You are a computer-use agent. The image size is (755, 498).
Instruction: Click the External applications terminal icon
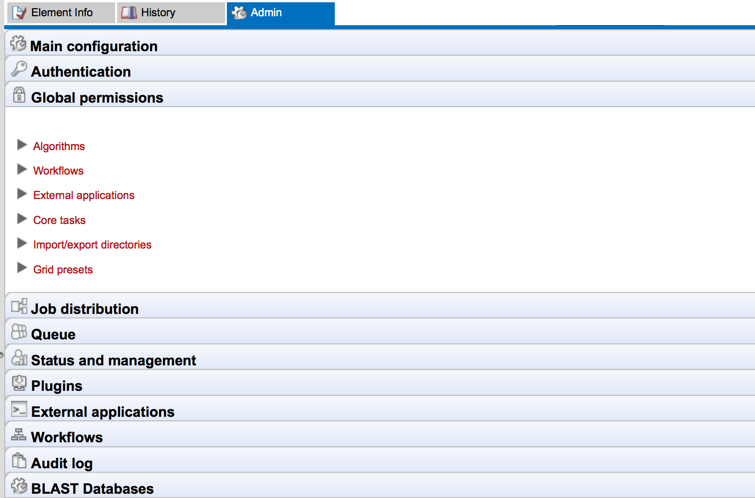point(19,409)
